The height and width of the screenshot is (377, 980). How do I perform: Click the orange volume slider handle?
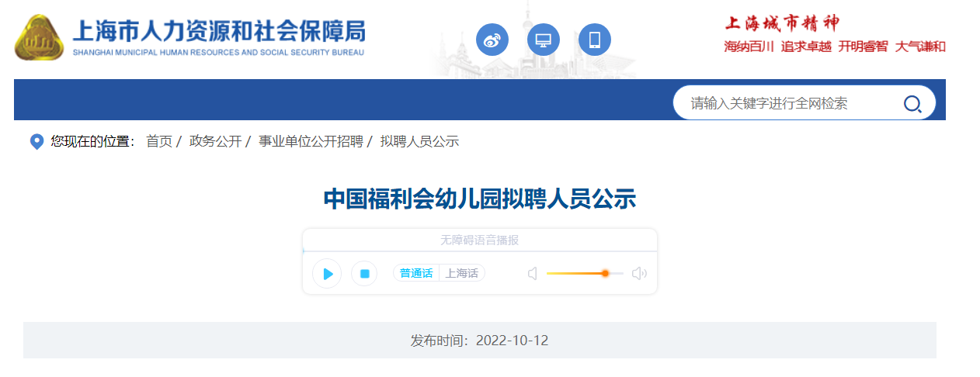click(x=605, y=273)
